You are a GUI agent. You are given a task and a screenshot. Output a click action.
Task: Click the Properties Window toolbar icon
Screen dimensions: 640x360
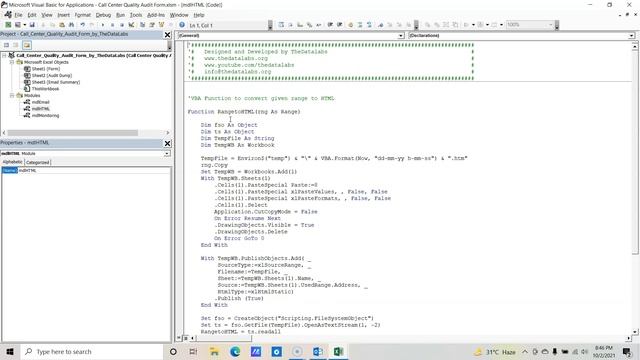(x=152, y=25)
